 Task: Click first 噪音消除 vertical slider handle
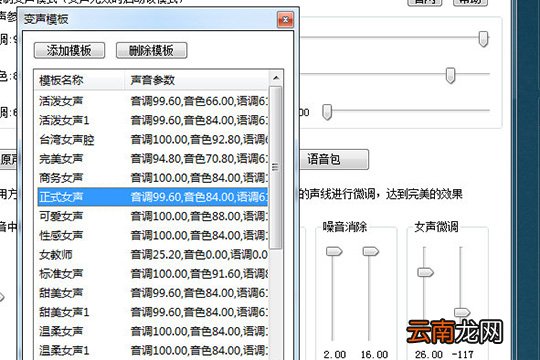334,251
